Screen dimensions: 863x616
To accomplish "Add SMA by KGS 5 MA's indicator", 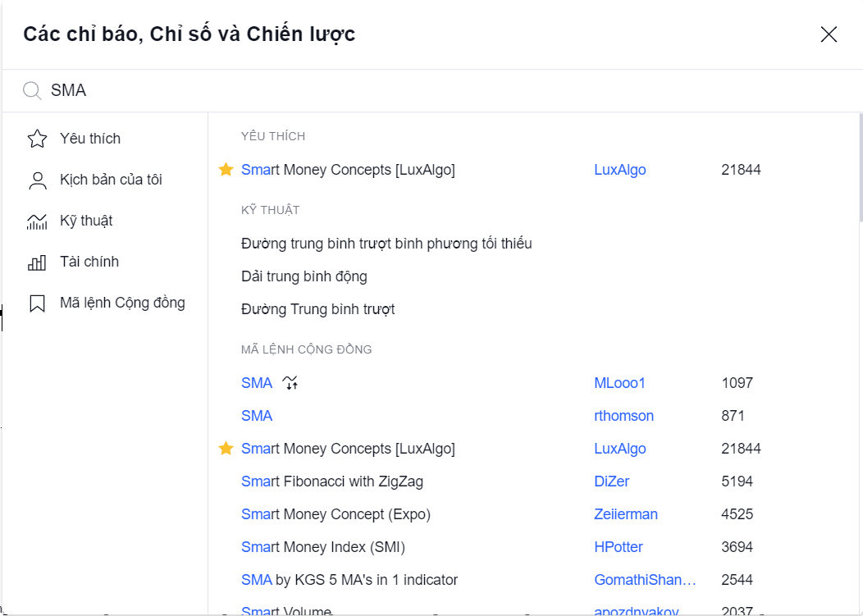I will point(349,580).
